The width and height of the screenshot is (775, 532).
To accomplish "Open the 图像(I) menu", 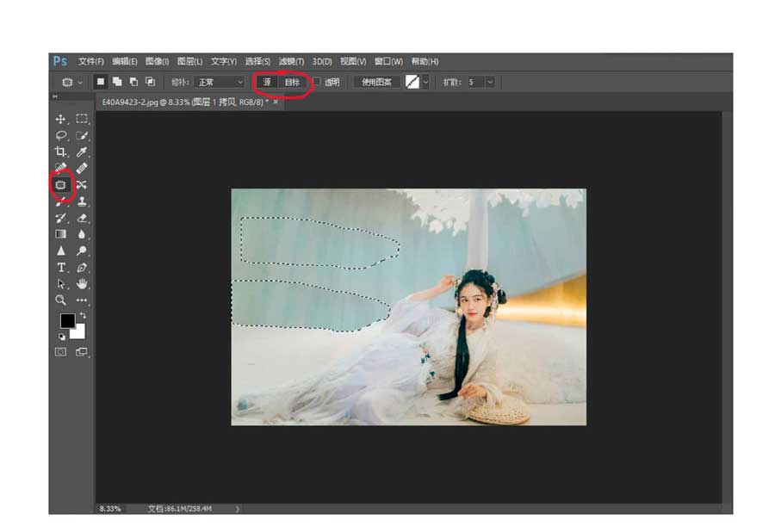I will pos(157,61).
